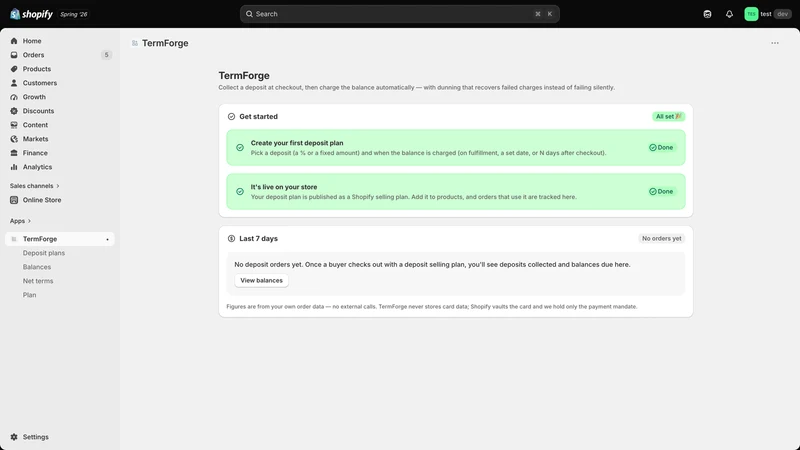This screenshot has height=450, width=800.
Task: Click the View balances button
Action: [x=261, y=281]
